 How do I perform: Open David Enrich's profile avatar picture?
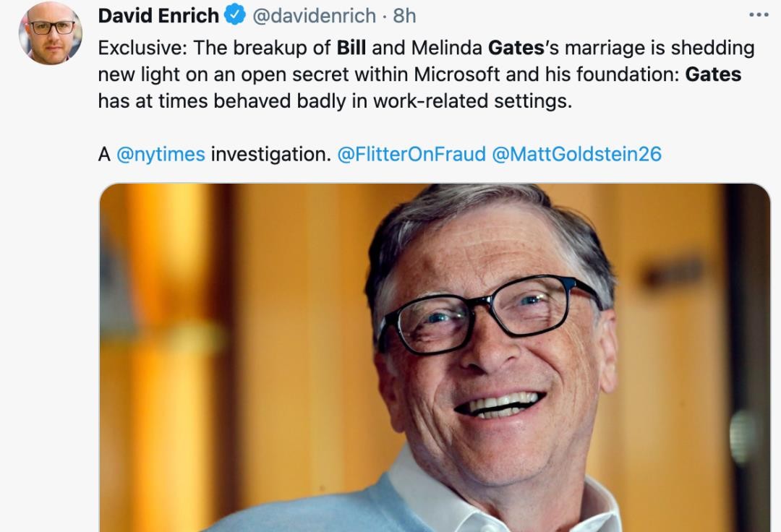[x=51, y=33]
